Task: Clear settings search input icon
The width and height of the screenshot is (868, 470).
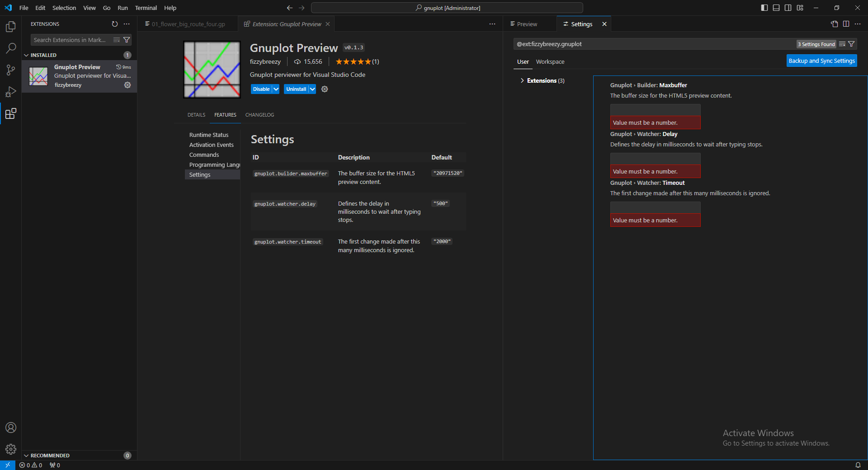Action: (842, 44)
